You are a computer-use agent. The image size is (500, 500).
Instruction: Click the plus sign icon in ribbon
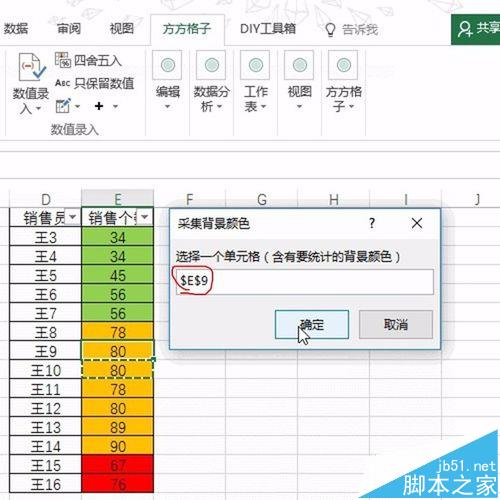click(99, 106)
